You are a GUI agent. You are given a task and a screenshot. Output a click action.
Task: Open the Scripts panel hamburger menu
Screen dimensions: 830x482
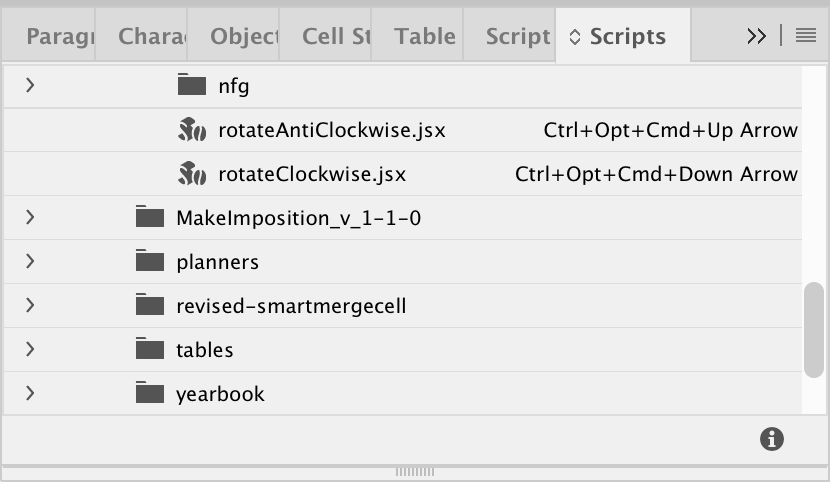pos(806,36)
